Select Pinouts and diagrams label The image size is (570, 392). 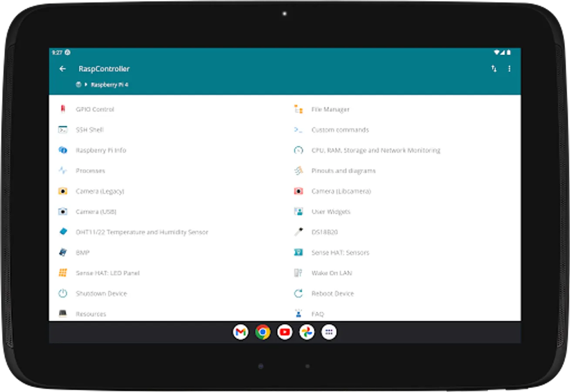click(344, 171)
